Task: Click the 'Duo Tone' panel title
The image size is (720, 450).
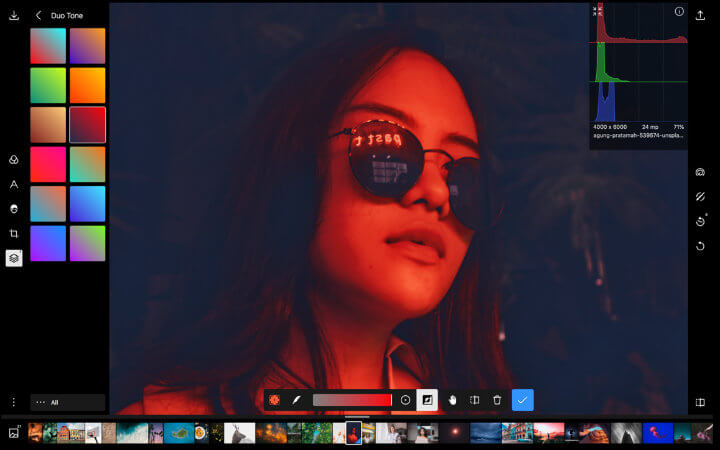Action: (67, 16)
